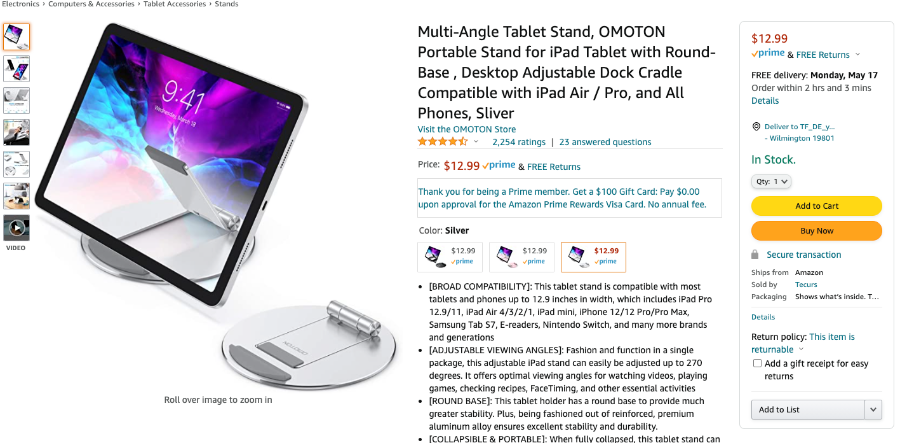Image resolution: width=900 pixels, height=443 pixels.
Task: Choose the pink color variant swatch
Action: 522,257
